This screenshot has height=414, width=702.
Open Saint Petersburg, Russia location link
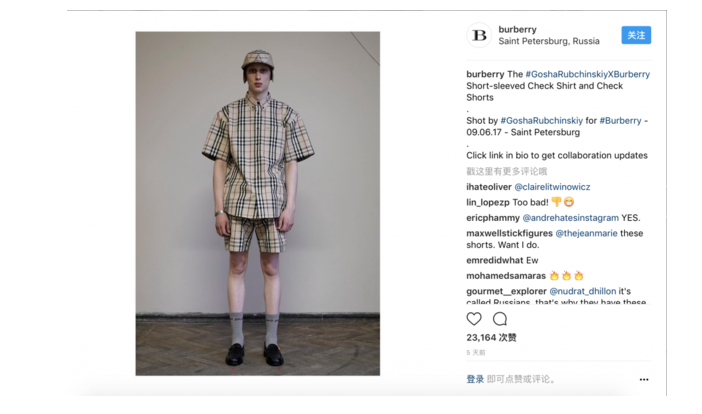[x=548, y=41]
